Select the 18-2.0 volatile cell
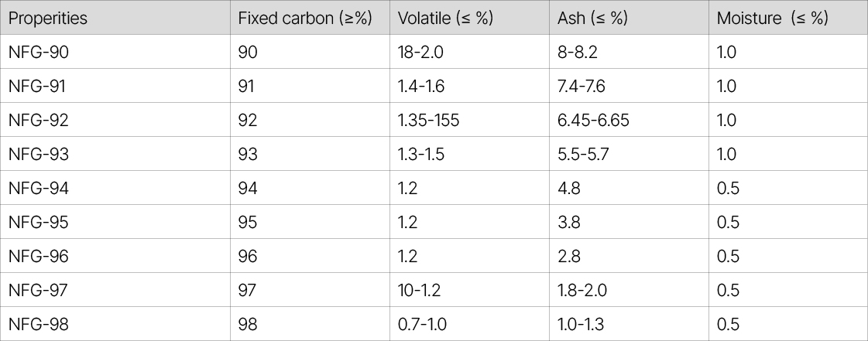Viewport: 868px width, 341px height. click(x=421, y=53)
